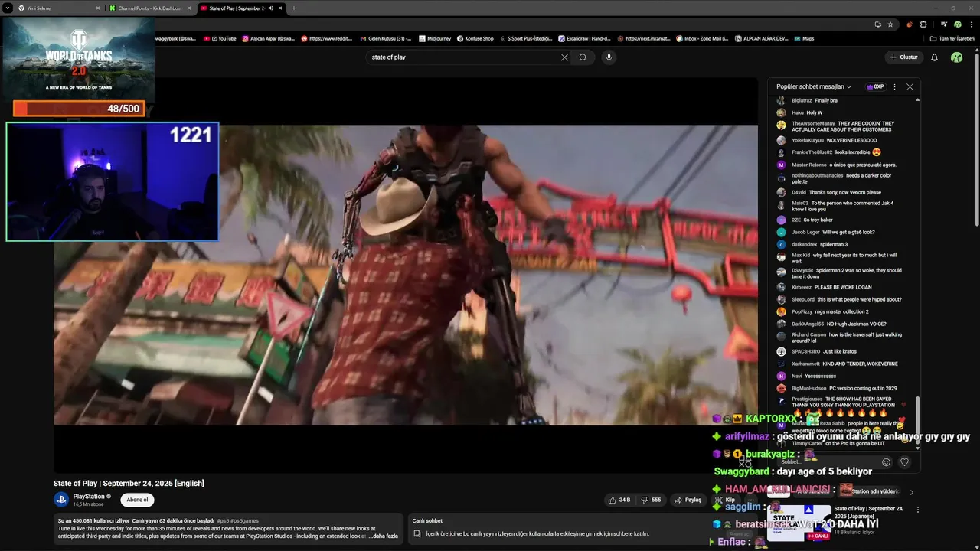This screenshot has height=551, width=980.
Task: Start voice search with microphone icon
Action: pos(609,57)
